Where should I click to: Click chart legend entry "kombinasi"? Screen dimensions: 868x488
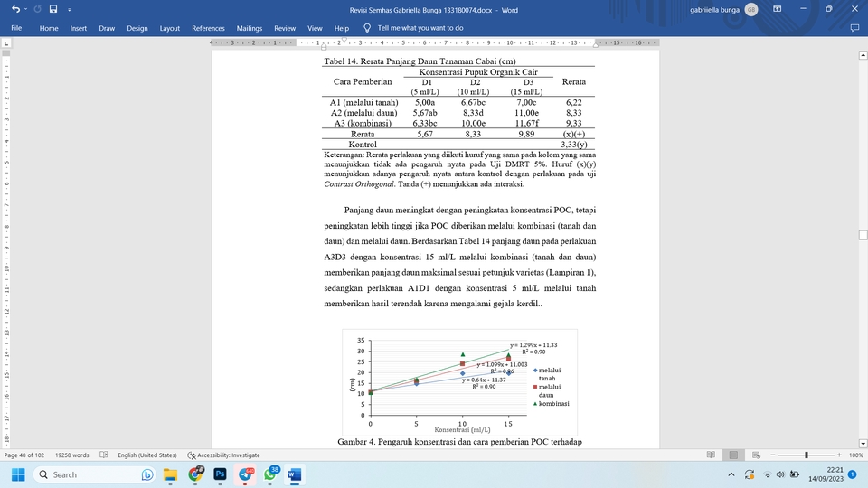(x=553, y=403)
